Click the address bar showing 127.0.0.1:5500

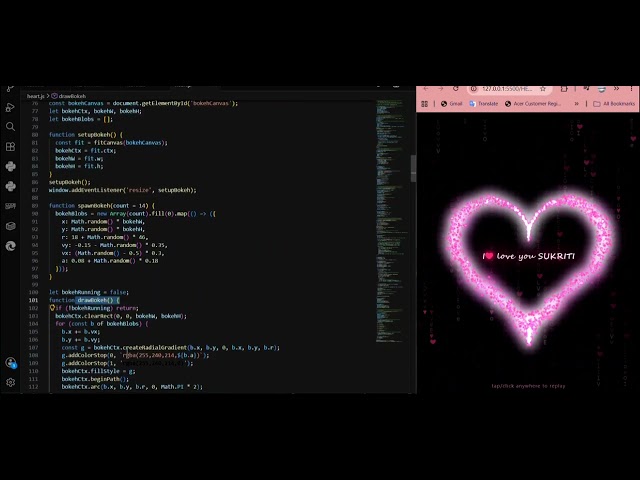point(507,89)
